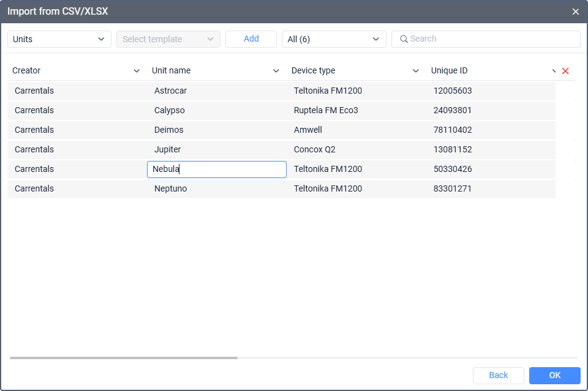Click the magnifier icon in search box
Viewport: 588px width, 391px height.
pyautogui.click(x=404, y=39)
